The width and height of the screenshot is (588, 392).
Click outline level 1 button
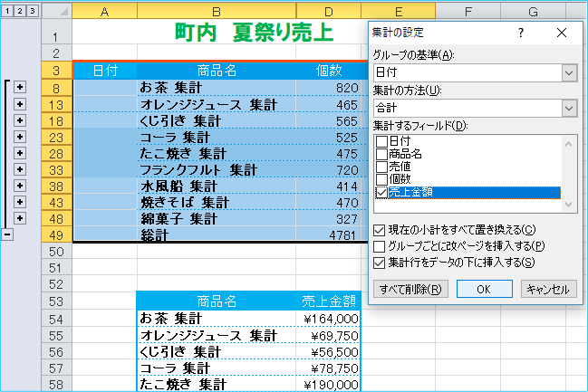pyautogui.click(x=7, y=12)
